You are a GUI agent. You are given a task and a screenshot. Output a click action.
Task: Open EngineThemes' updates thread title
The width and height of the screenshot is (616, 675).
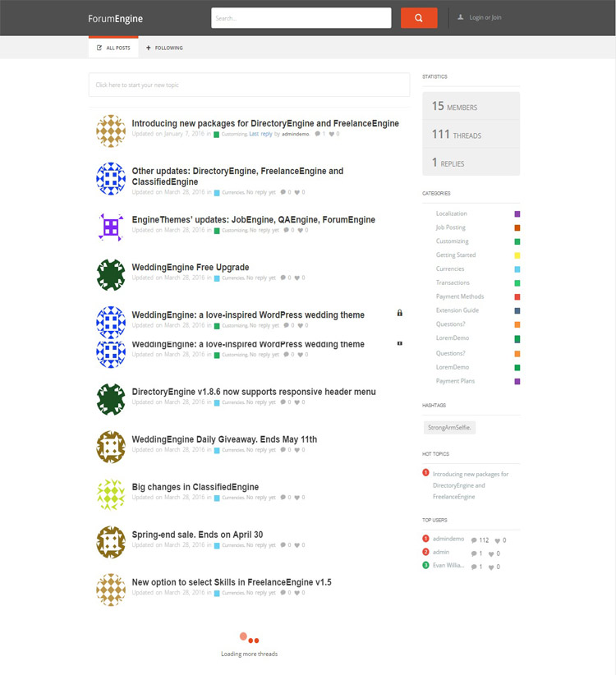[x=253, y=220]
